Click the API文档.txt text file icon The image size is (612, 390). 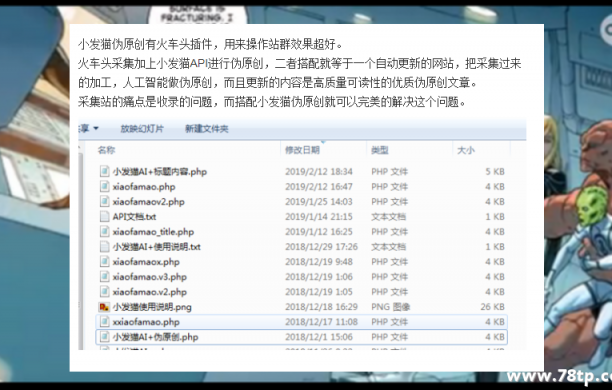[x=104, y=217]
